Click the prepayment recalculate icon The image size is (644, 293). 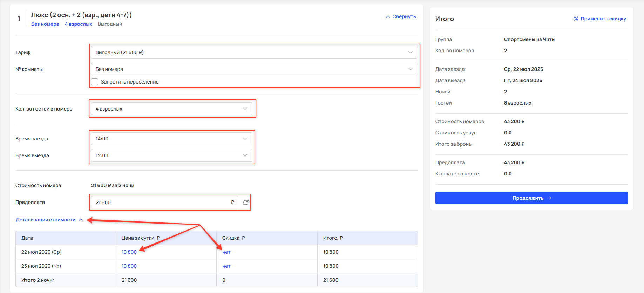coord(246,202)
